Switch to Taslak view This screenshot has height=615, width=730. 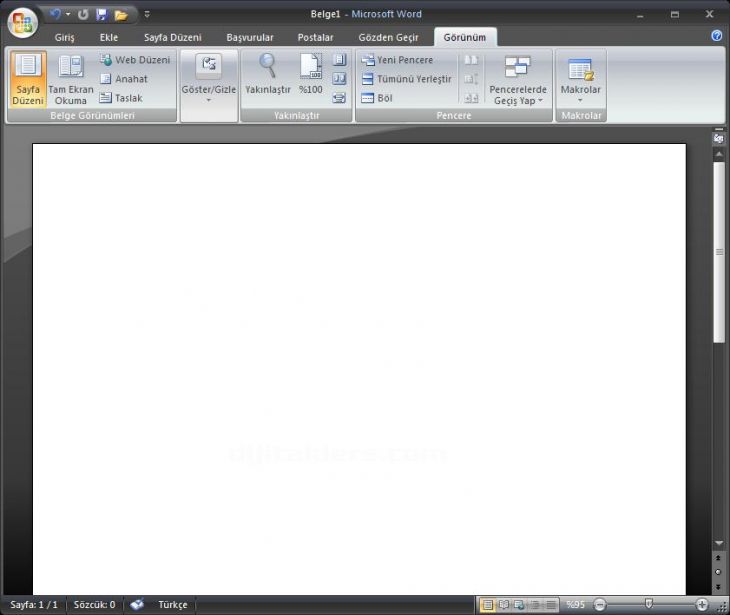[x=122, y=98]
